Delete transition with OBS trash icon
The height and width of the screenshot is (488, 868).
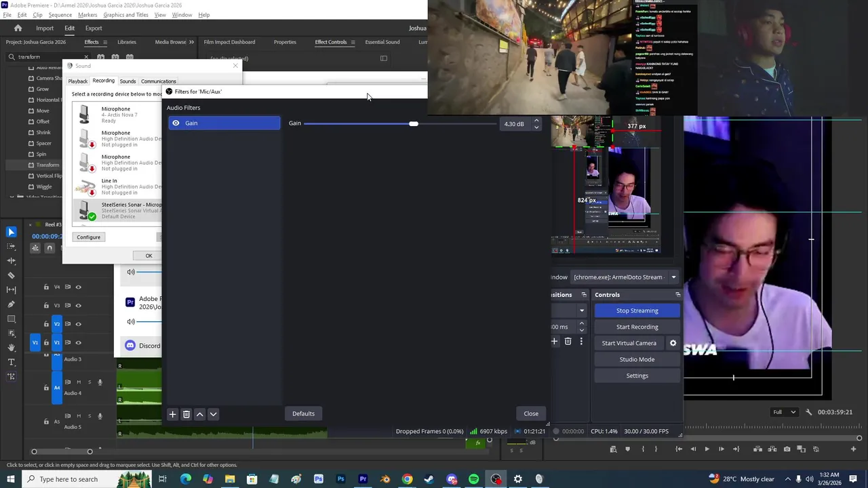(568, 342)
